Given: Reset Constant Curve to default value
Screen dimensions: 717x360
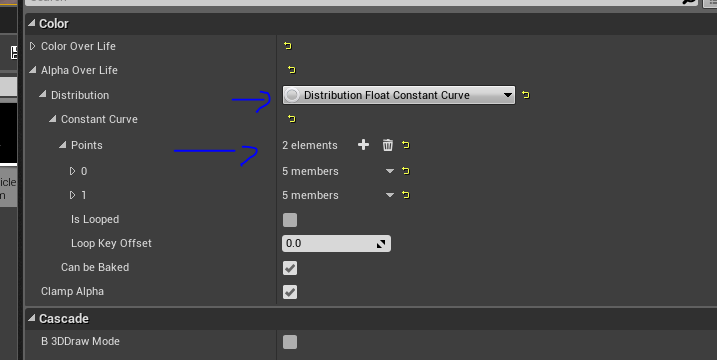Looking at the screenshot, I should (x=292, y=119).
